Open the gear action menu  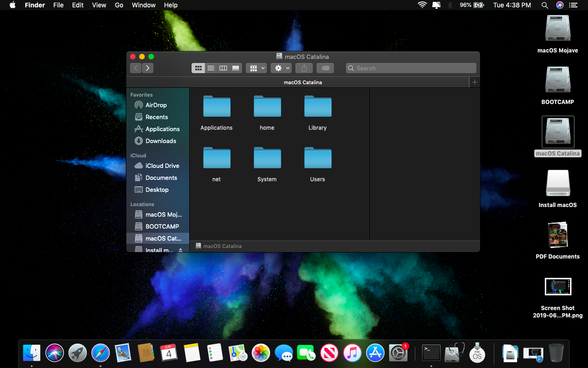281,68
